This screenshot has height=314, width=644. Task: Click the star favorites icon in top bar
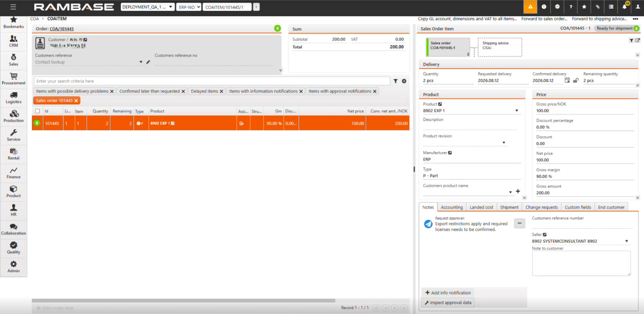(x=584, y=7)
